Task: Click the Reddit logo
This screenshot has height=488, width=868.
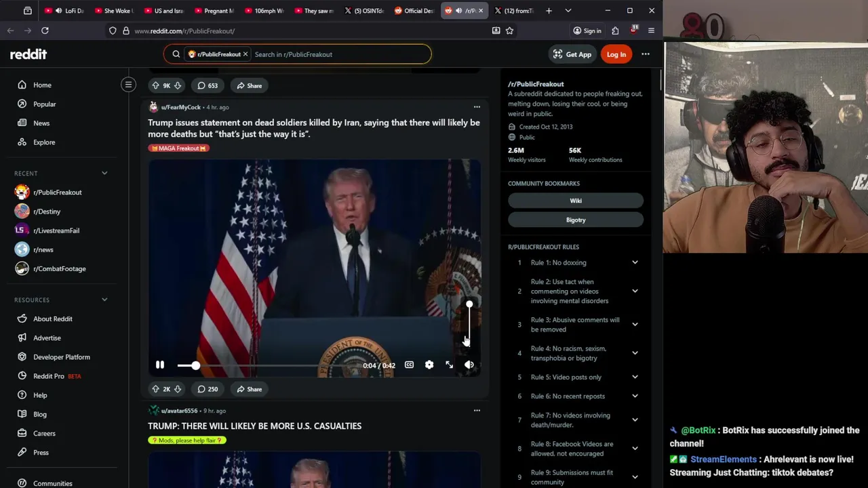Action: (28, 54)
